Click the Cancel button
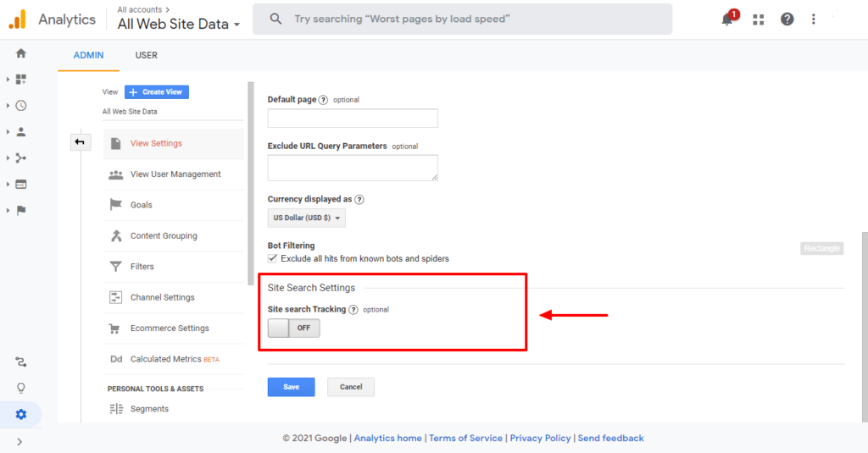Screen dimensions: 868x453 [x=350, y=387]
